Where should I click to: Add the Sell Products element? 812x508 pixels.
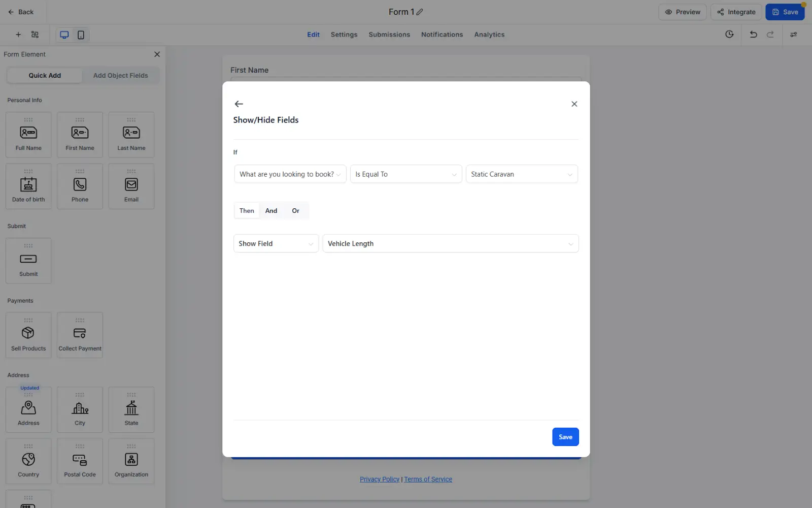pos(28,335)
